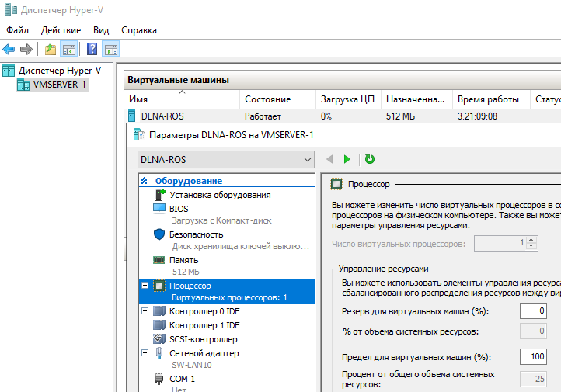Toggle the show/hide console tree icon
Image resolution: width=561 pixels, height=392 pixels.
tap(68, 49)
